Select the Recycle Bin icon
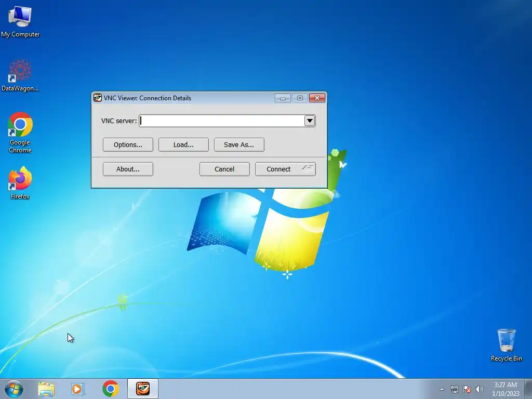The width and height of the screenshot is (532, 399). [506, 345]
